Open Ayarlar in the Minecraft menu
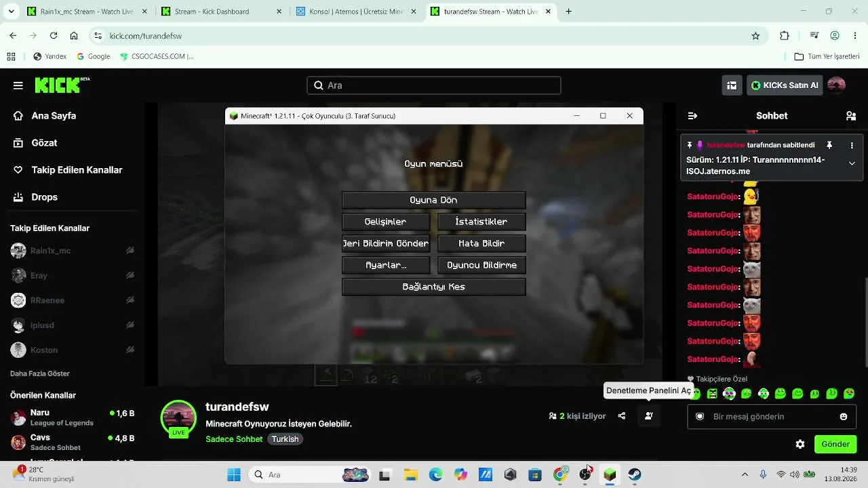This screenshot has width=868, height=488. pyautogui.click(x=386, y=265)
